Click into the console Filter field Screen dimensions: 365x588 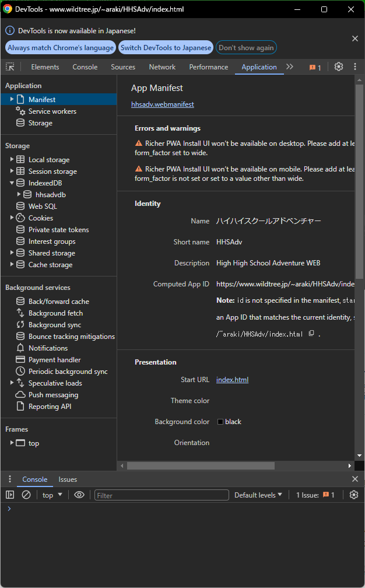point(162,495)
